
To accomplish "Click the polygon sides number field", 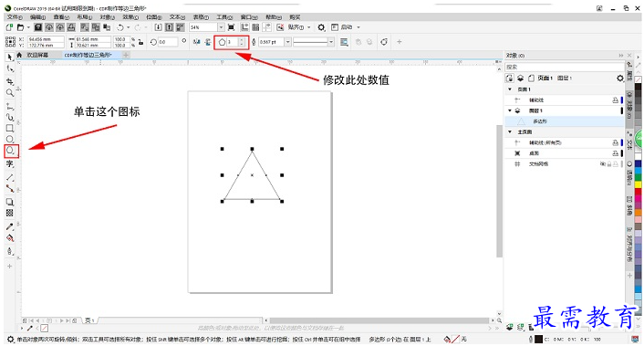I will pos(233,41).
